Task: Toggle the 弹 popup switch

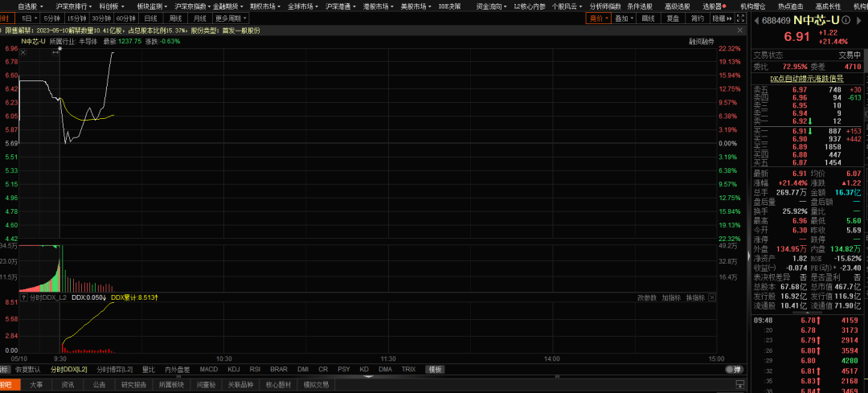Action: 734,369
